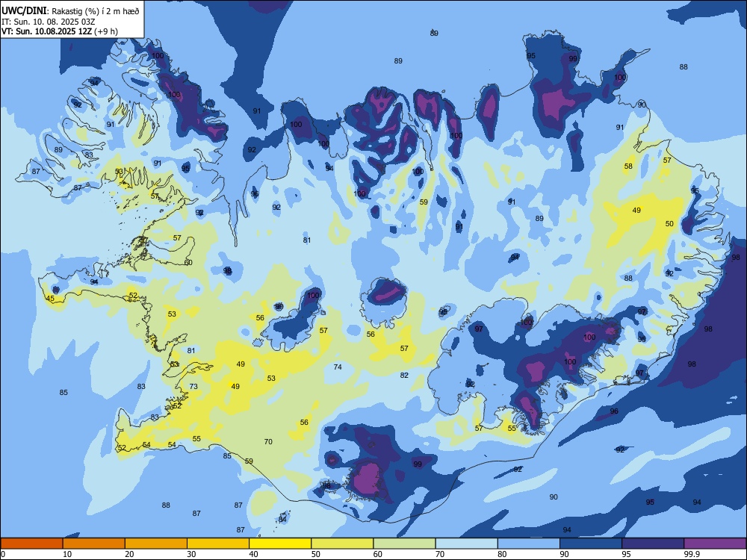Click the legend label '30'
747x560 pixels.
[191, 554]
